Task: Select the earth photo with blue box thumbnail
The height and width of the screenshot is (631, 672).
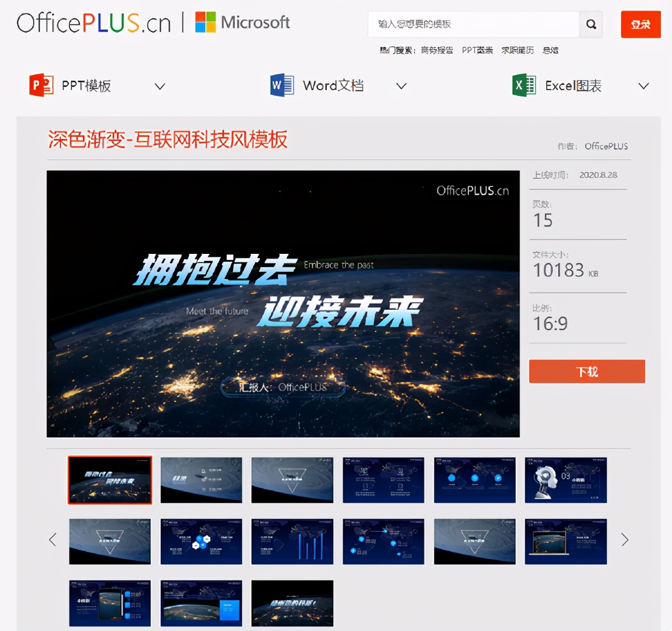Action: coord(201,603)
